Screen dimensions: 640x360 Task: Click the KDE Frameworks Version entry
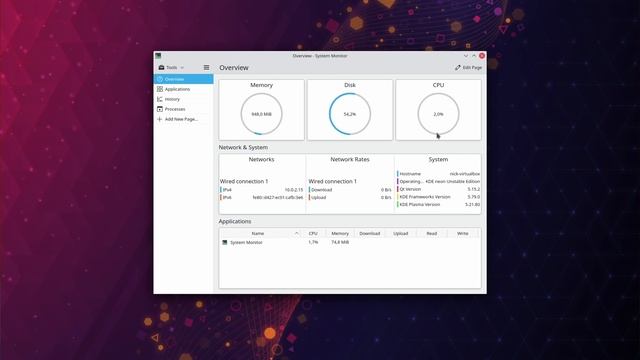[x=439, y=197]
